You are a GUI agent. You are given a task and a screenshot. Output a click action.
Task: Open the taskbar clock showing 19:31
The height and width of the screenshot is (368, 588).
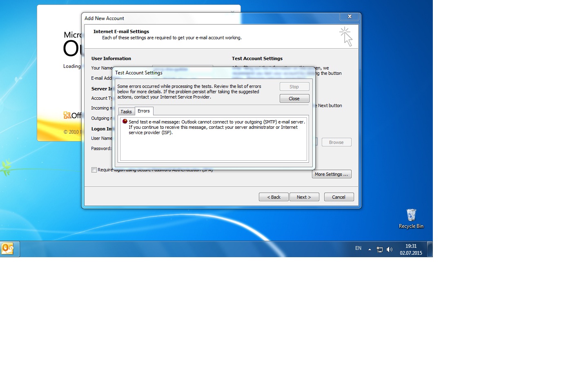(411, 249)
